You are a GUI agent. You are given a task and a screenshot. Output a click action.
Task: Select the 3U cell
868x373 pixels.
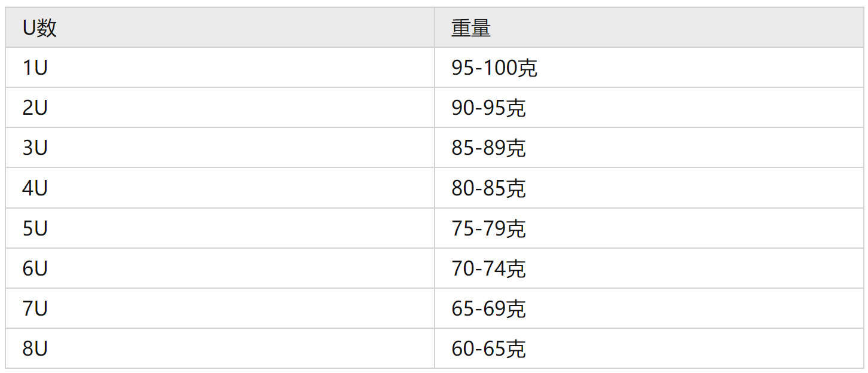coord(220,148)
